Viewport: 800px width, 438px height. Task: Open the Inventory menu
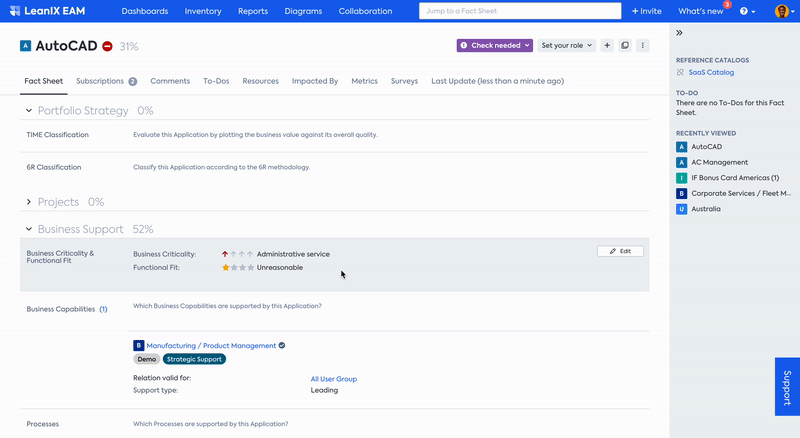tap(203, 11)
